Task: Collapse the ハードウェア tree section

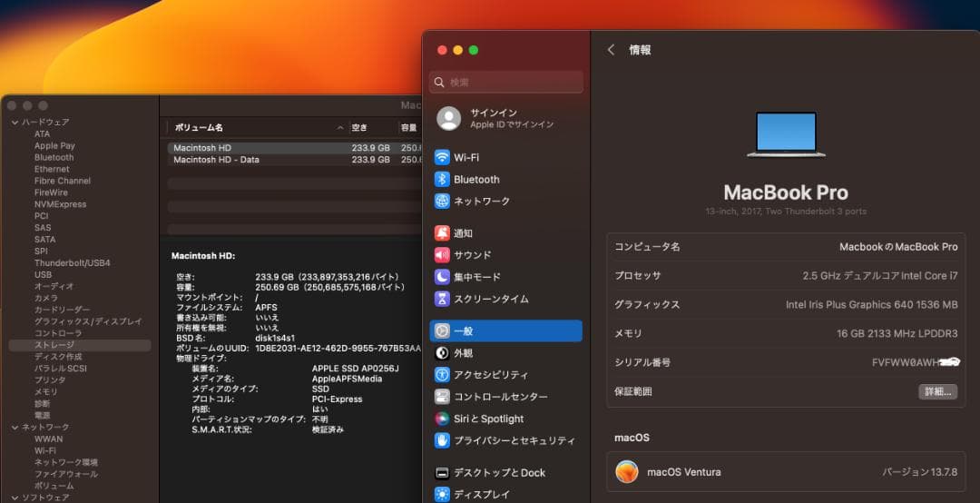Action: 15,122
